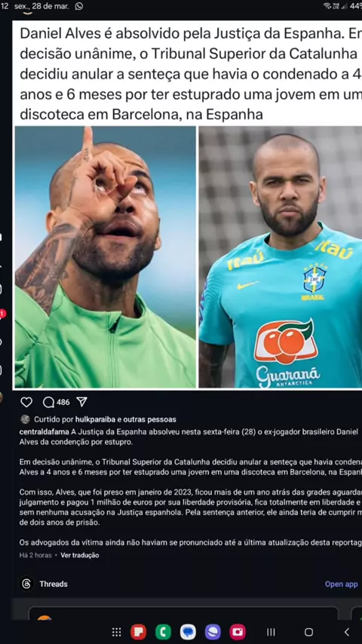Viewport: 362px width, 644px height.
Task: Launch the Samsung Internet browser in the dock
Action: click(x=213, y=632)
